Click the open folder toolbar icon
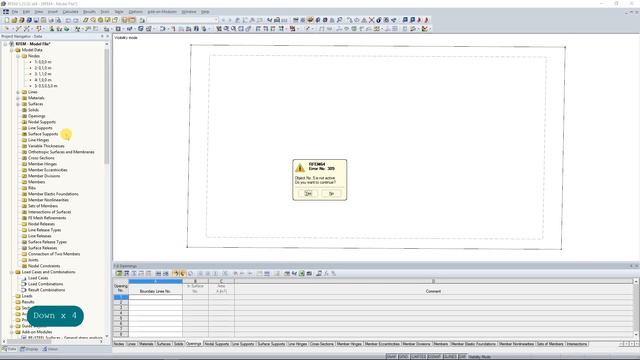The height and width of the screenshot is (360, 640). (x=14, y=20)
